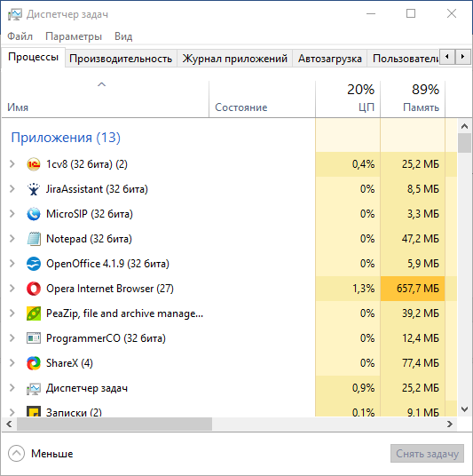Click the Notepad process icon
Image resolution: width=473 pixels, height=476 pixels.
pos(34,239)
